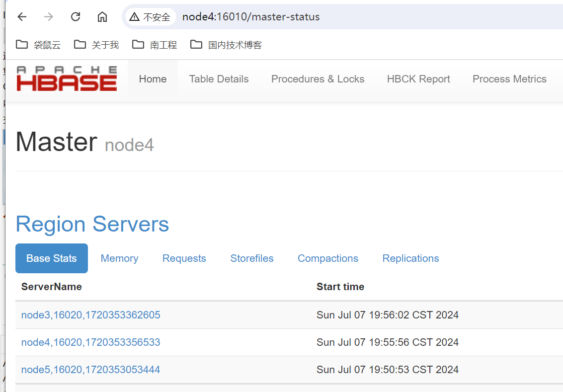The height and width of the screenshot is (392, 563).
Task: Click the Apache HBase logo
Action: 67,78
